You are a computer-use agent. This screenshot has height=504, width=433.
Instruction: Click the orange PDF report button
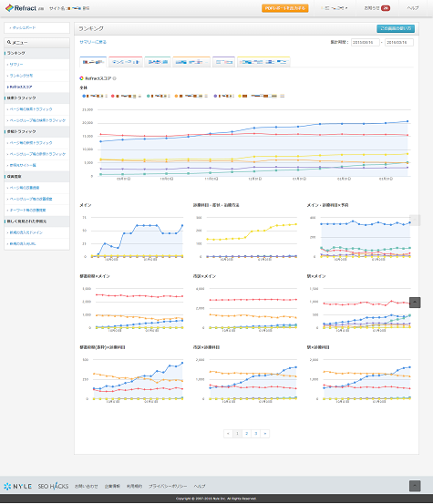click(x=284, y=8)
